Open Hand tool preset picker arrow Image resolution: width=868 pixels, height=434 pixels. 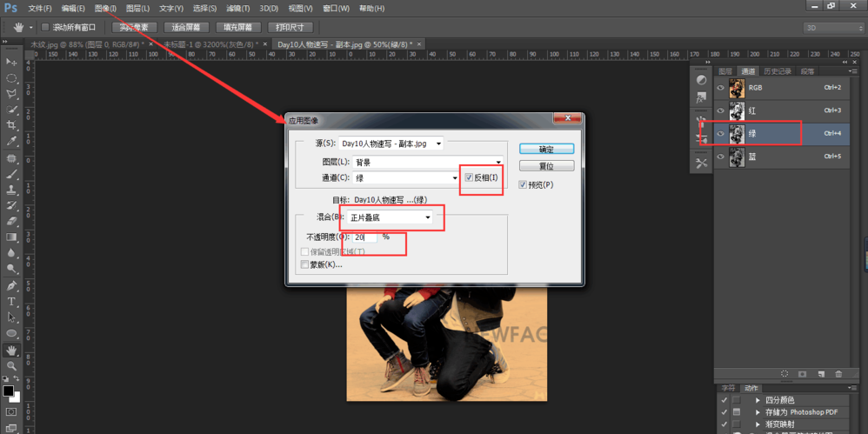[x=31, y=27]
